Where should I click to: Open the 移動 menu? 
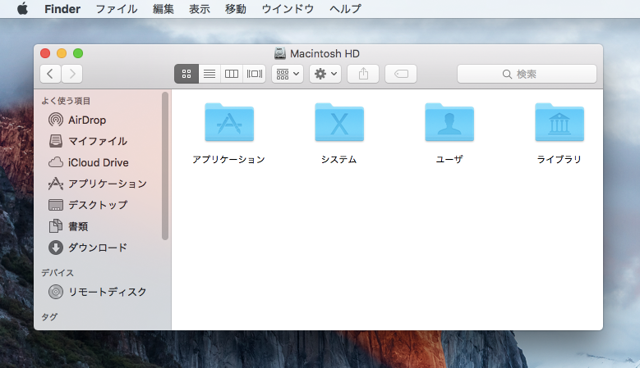(x=236, y=9)
